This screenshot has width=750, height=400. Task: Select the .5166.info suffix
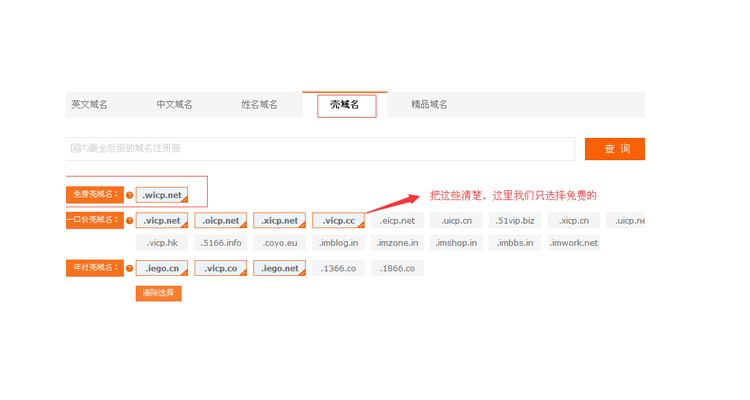coord(221,243)
